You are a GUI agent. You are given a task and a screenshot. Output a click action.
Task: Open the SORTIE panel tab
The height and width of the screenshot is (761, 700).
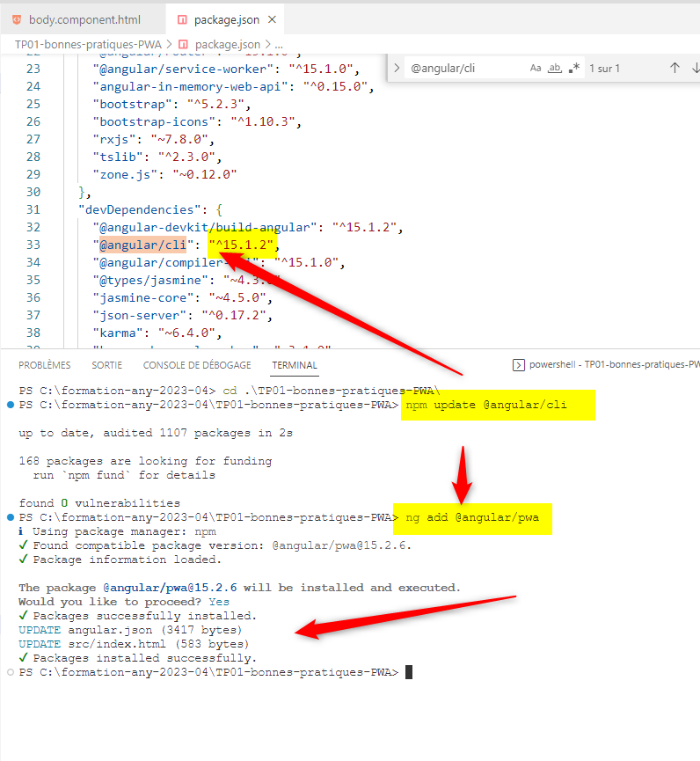click(x=106, y=365)
